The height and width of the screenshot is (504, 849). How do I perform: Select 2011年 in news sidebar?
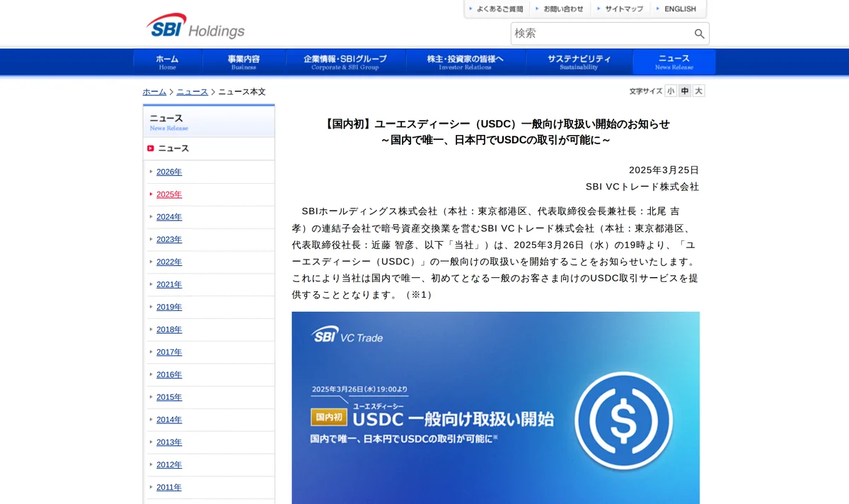169,488
